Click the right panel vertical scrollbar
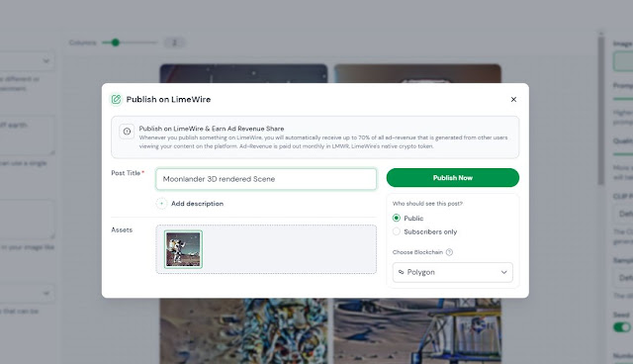Image resolution: width=633 pixels, height=364 pixels. (601, 110)
